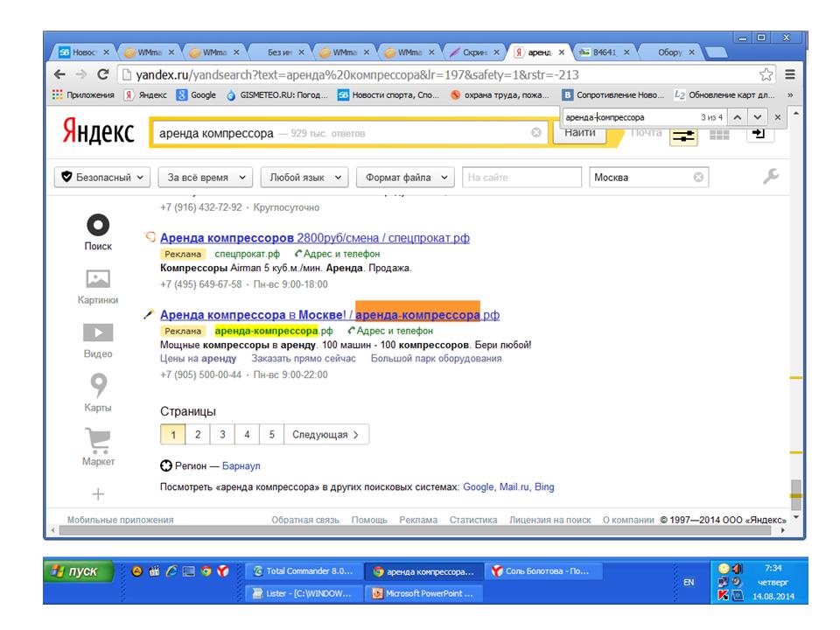This screenshot has width=840, height=630.
Task: Open Маркет shopping cart icon
Action: tap(98, 447)
